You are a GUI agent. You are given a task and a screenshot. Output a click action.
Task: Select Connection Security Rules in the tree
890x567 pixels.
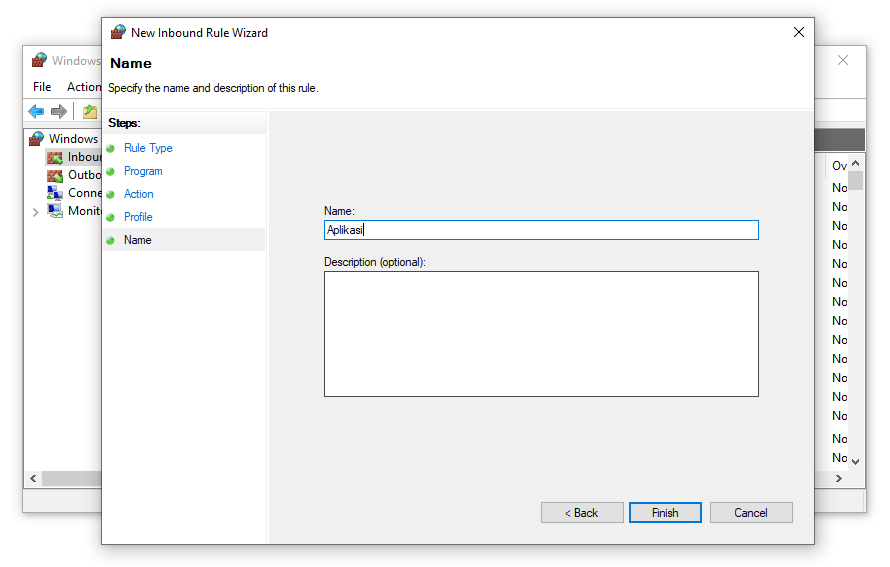click(84, 193)
